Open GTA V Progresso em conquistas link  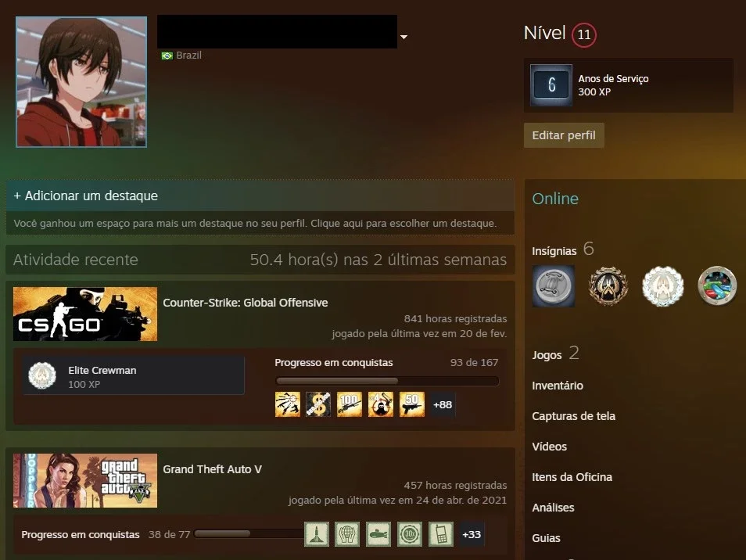[81, 534]
